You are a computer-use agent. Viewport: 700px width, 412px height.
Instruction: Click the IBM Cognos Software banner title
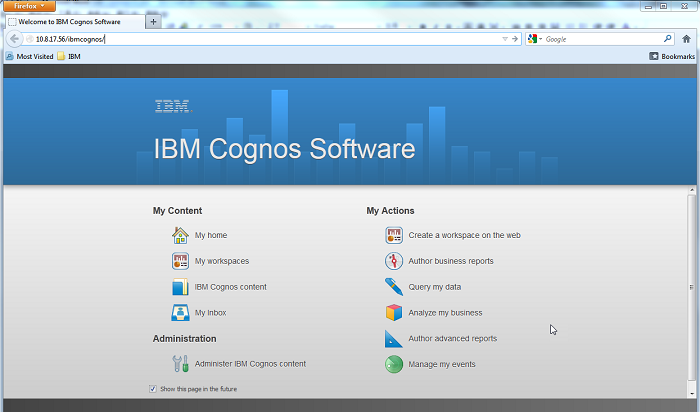(x=284, y=148)
